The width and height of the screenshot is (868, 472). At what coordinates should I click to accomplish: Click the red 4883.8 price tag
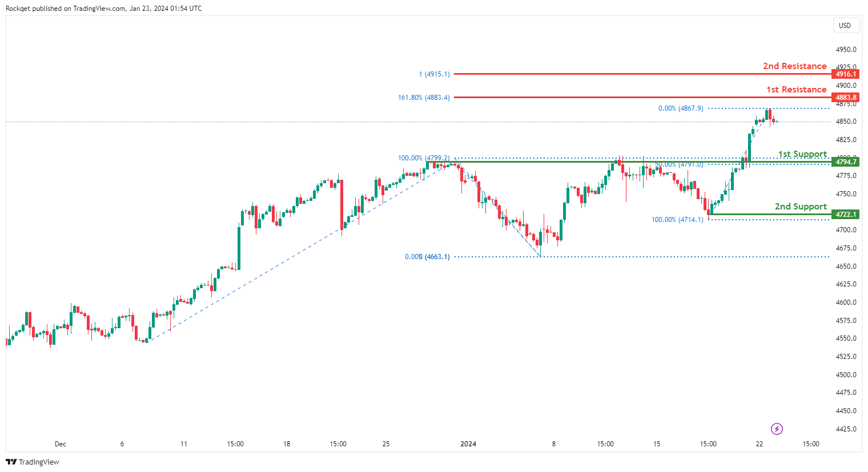(x=845, y=98)
